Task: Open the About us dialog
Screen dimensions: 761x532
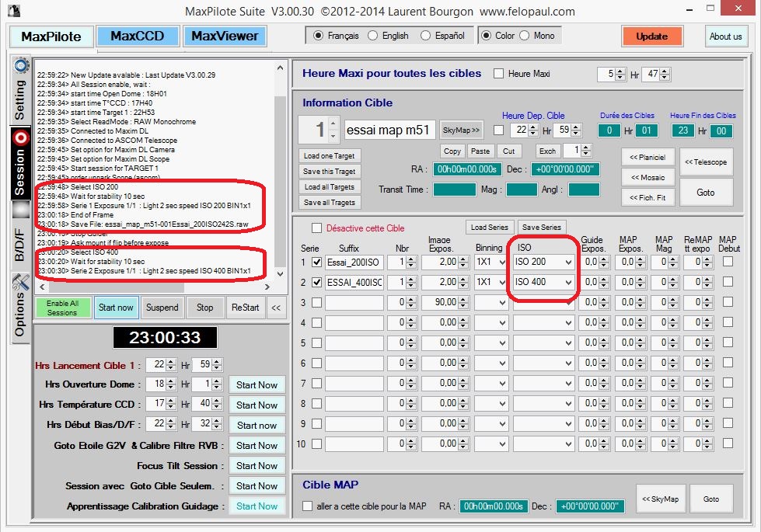Action: [725, 37]
